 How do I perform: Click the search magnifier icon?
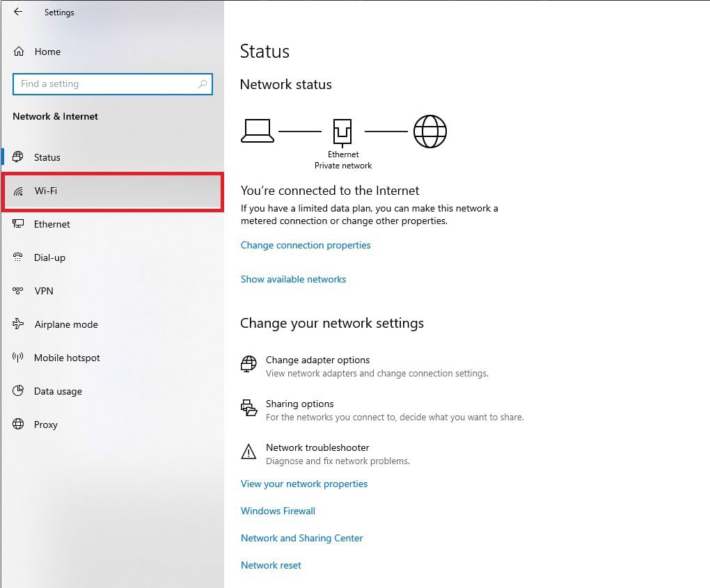[x=203, y=84]
